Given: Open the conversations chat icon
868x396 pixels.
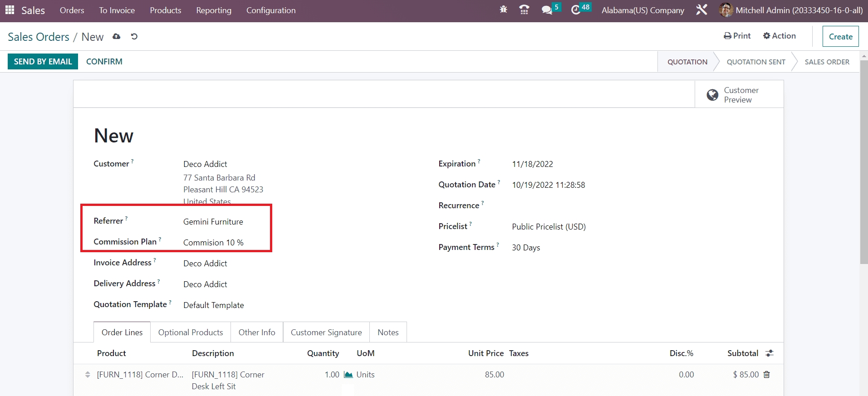Looking at the screenshot, I should (547, 10).
